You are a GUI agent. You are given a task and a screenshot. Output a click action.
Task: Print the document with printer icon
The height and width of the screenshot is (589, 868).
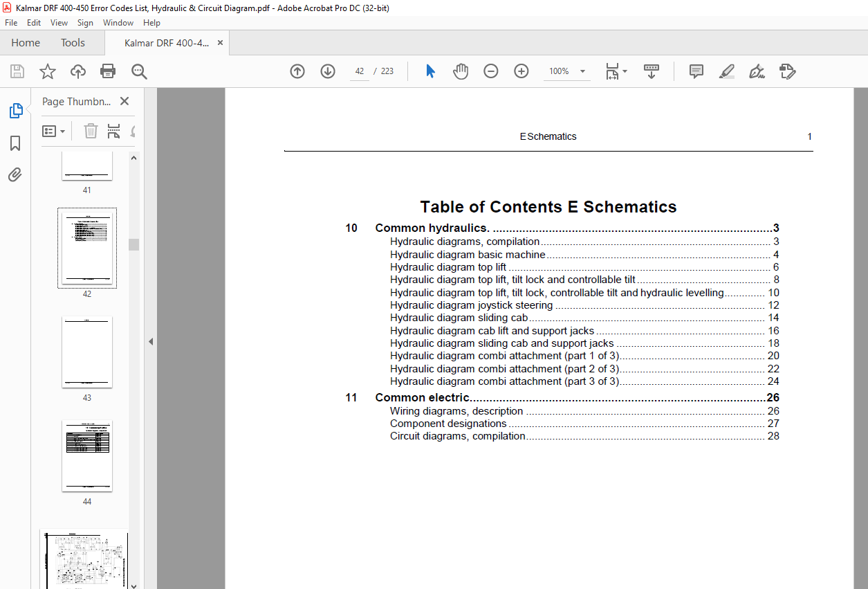click(x=108, y=71)
